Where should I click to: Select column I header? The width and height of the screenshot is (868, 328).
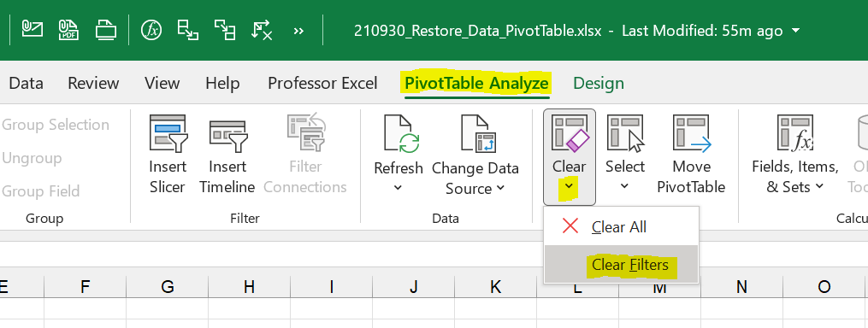click(x=332, y=286)
